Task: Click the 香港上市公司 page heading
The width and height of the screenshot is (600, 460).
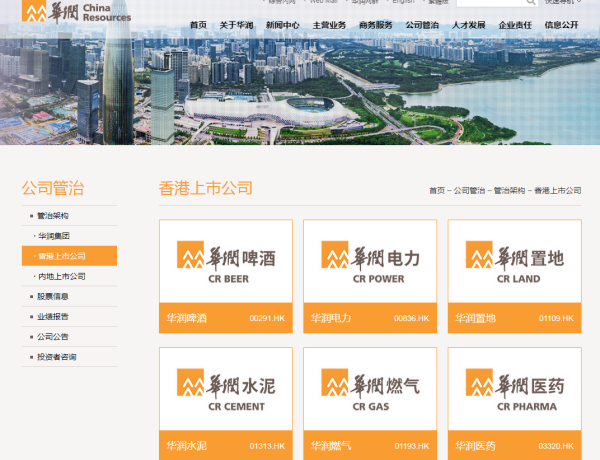Action: click(x=205, y=188)
